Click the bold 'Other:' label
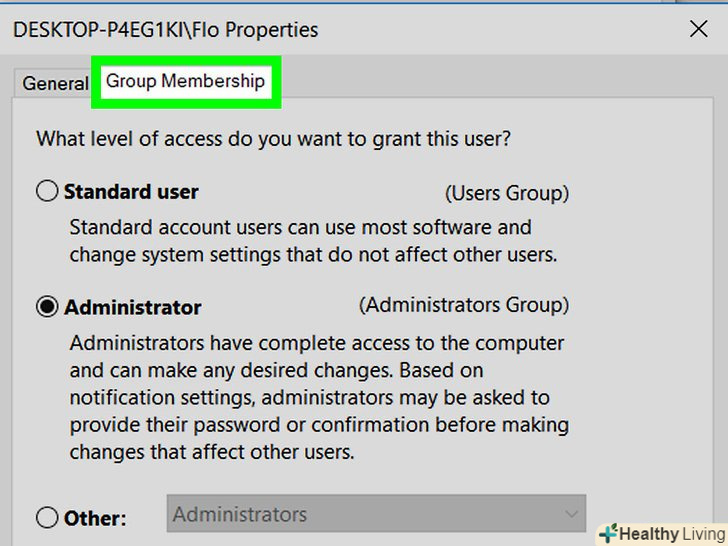 coord(96,519)
